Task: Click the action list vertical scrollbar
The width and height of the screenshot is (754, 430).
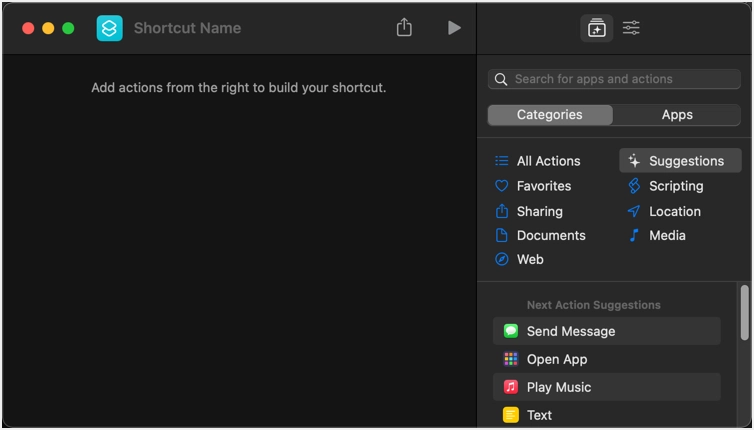Action: (x=744, y=313)
